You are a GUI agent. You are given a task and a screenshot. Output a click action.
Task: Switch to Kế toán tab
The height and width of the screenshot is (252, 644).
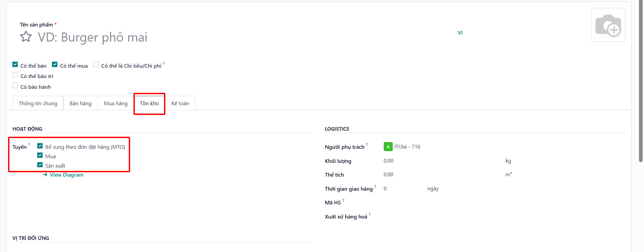point(180,103)
